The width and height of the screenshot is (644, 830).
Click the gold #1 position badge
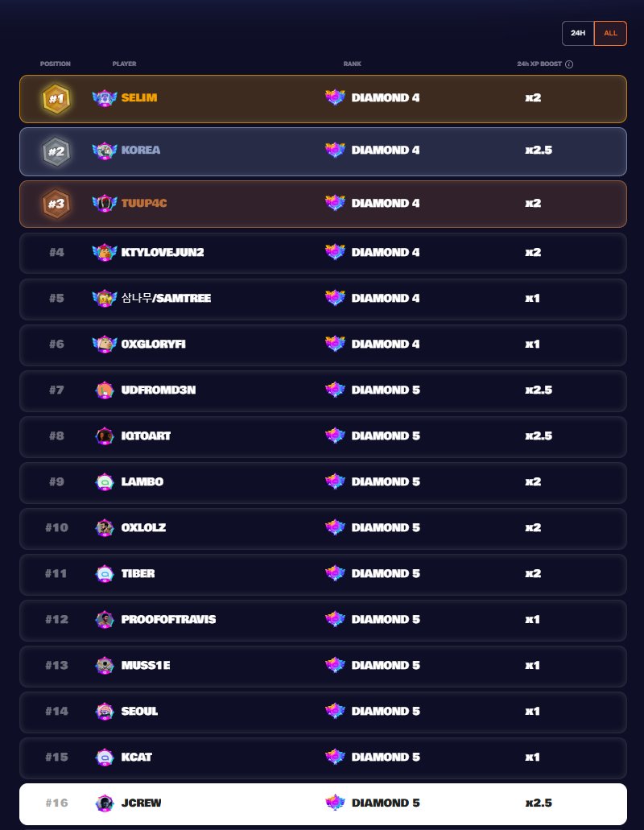pos(56,99)
